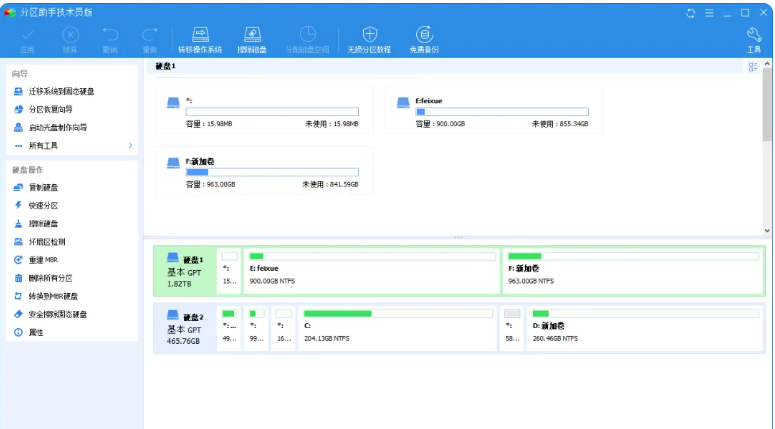775x429 pixels.
Task: Select the E:feixue 900.00GB partition card
Action: pyautogui.click(x=494, y=109)
